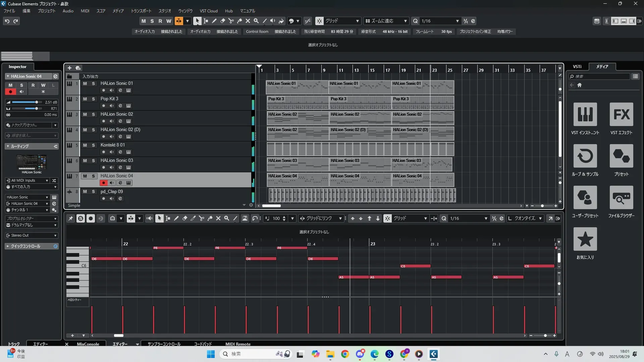Open the project 1/16 quantize preset dropdown
644x362 pixels.
click(457, 21)
